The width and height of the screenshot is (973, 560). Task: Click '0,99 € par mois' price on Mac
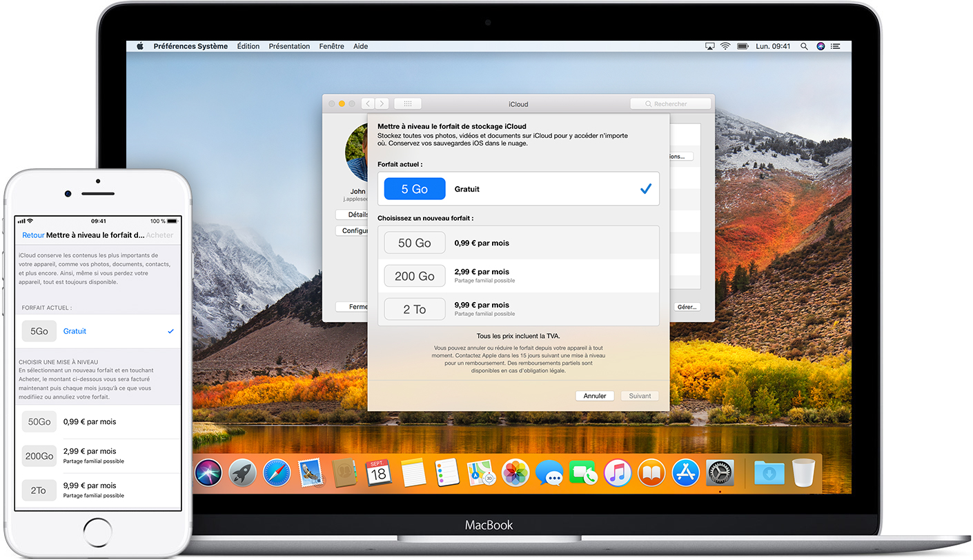(482, 243)
